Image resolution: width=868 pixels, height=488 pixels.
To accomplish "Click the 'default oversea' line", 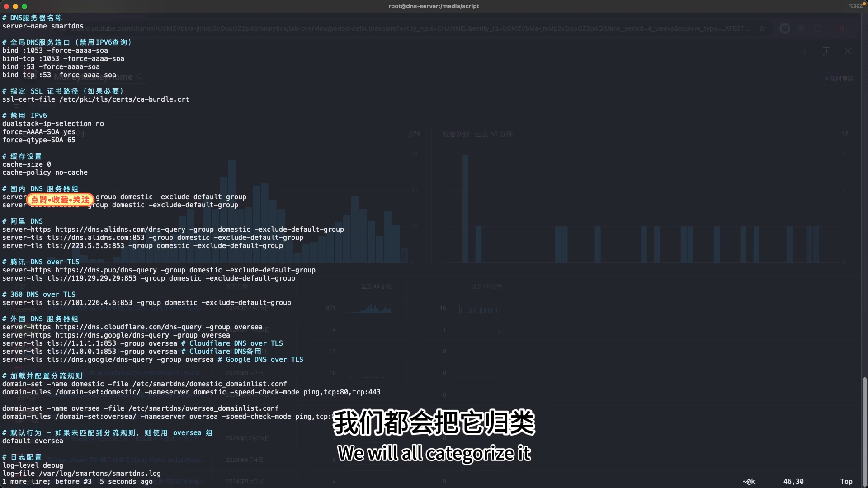I will point(33,441).
